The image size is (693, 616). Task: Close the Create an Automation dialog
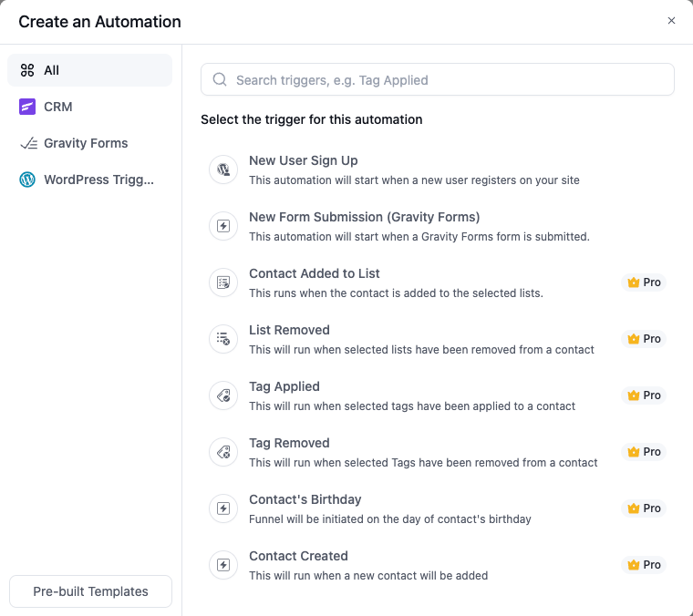[671, 21]
